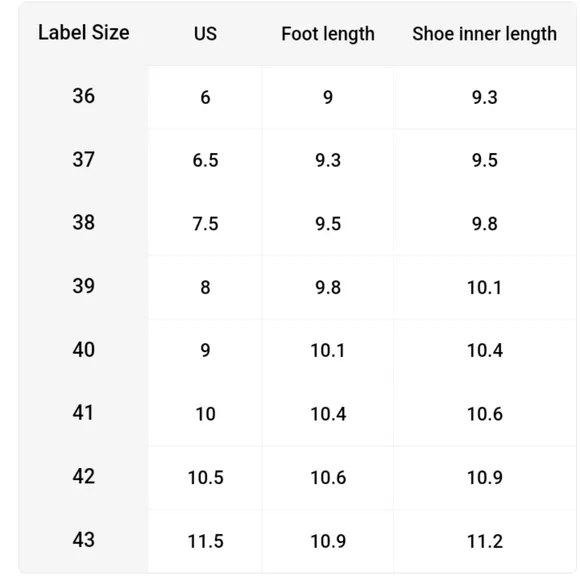
Task: Click US size 11.5 cell
Action: click(205, 541)
